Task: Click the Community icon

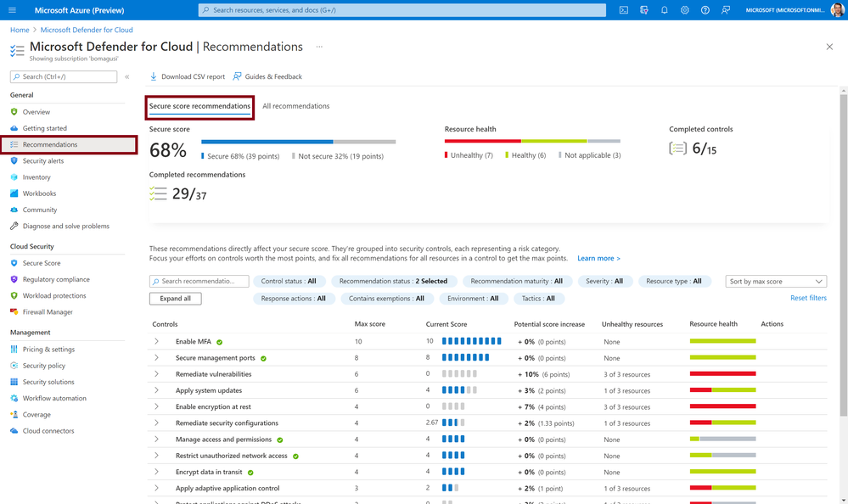Action: click(14, 210)
